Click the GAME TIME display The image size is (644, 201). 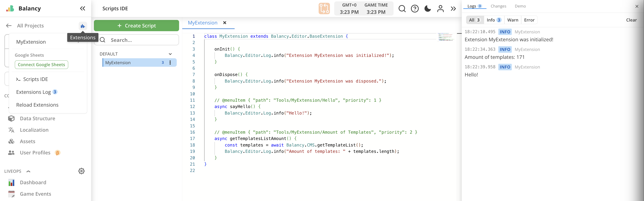click(376, 8)
